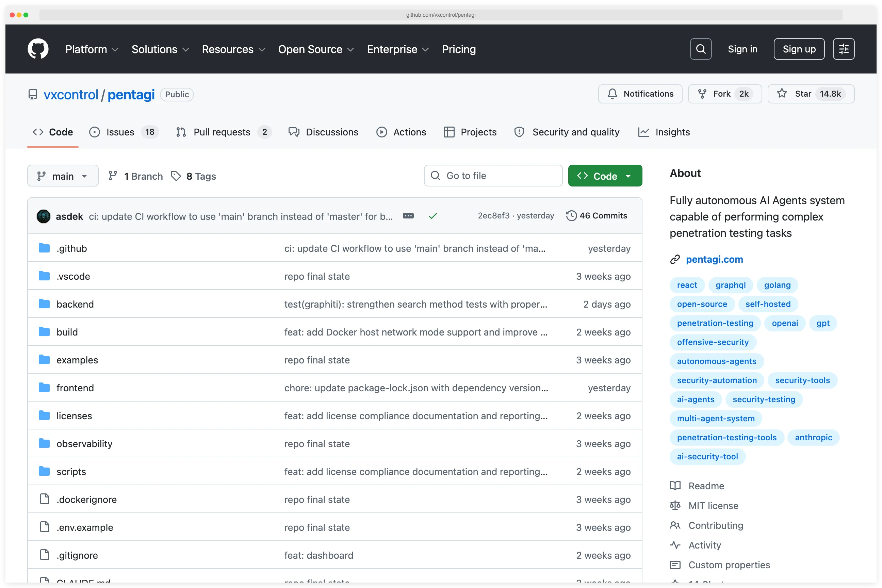The width and height of the screenshot is (882, 588).
Task: Switch to Security and quality tab
Action: point(567,132)
